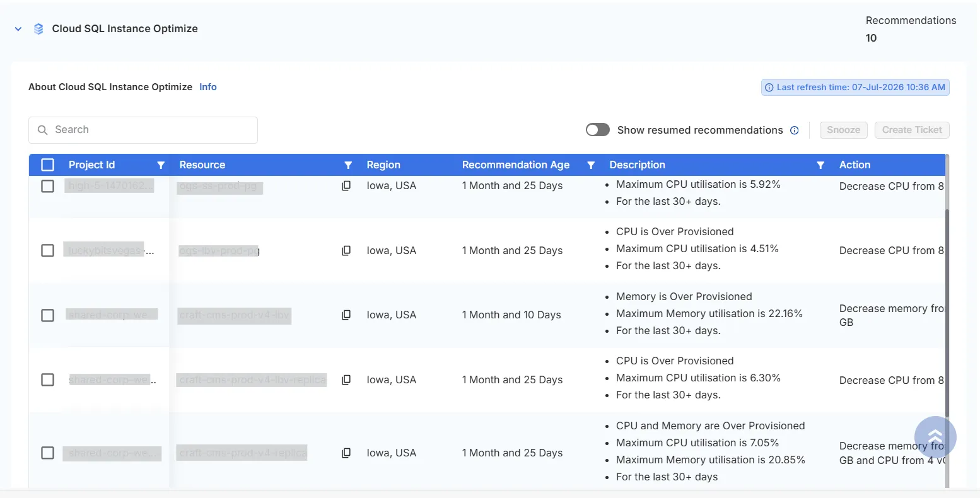Copy resource name in 22.16% memory row
This screenshot has height=498, width=980.
pyautogui.click(x=346, y=315)
